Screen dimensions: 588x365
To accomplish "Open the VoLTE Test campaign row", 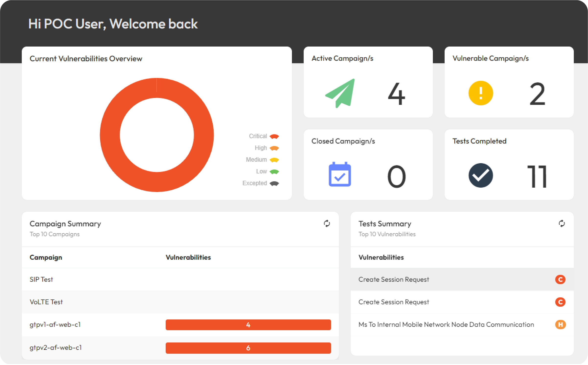I will (x=180, y=302).
